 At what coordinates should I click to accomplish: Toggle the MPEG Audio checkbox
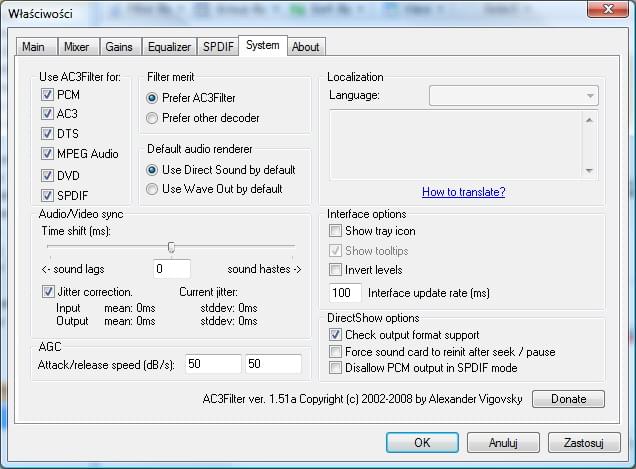point(47,153)
